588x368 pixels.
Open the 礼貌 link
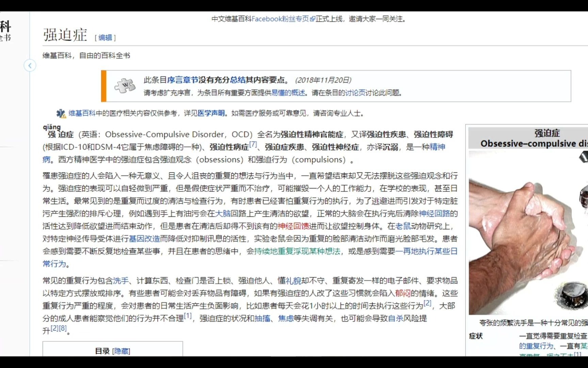coord(293,281)
